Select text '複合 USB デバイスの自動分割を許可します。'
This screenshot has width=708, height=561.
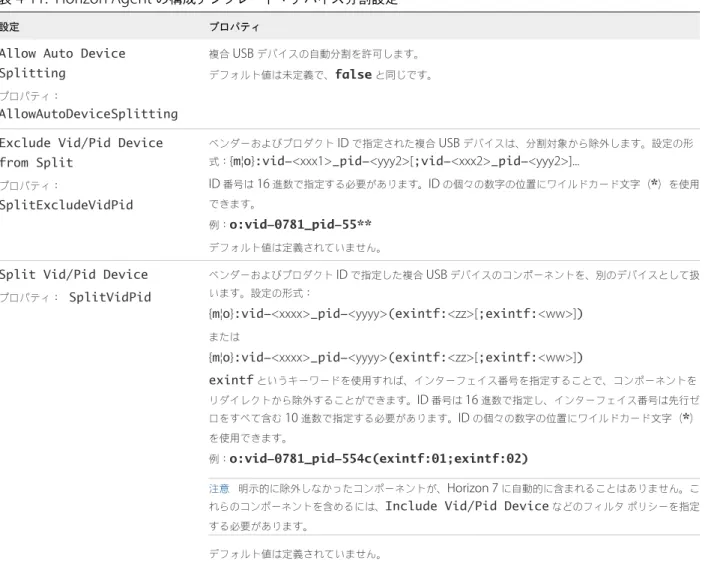click(315, 54)
